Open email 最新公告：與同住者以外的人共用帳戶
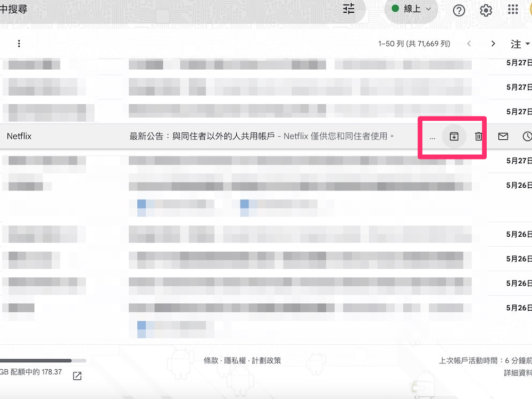 coord(202,136)
